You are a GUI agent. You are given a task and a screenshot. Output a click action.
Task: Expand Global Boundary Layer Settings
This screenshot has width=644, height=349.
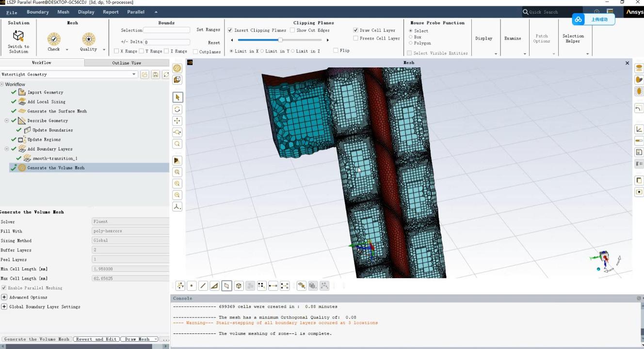4,307
